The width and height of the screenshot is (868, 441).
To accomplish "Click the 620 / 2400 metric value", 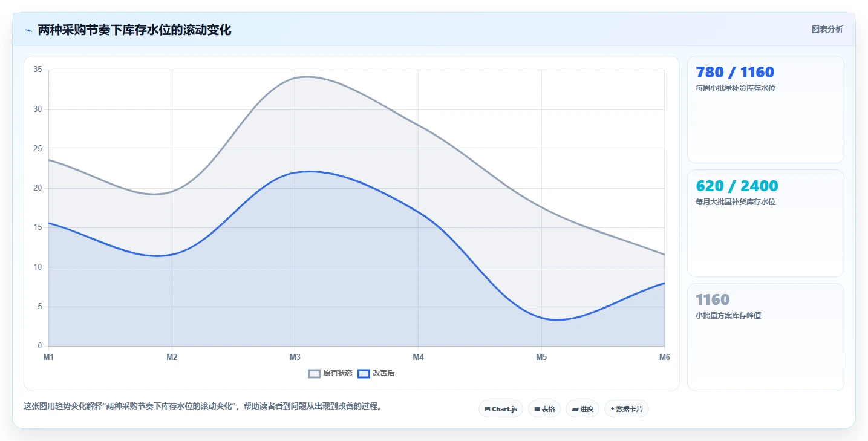I will coord(737,186).
